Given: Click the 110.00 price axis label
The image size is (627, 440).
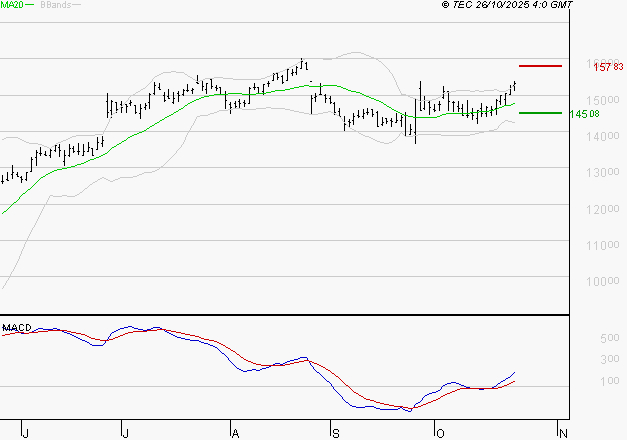Looking at the screenshot, I should (603, 245).
